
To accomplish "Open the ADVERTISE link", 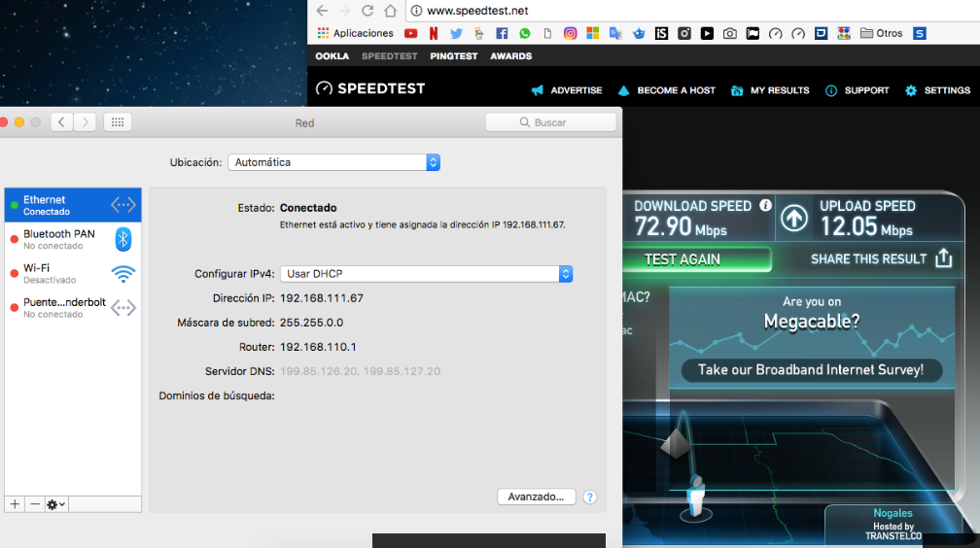I will point(567,90).
